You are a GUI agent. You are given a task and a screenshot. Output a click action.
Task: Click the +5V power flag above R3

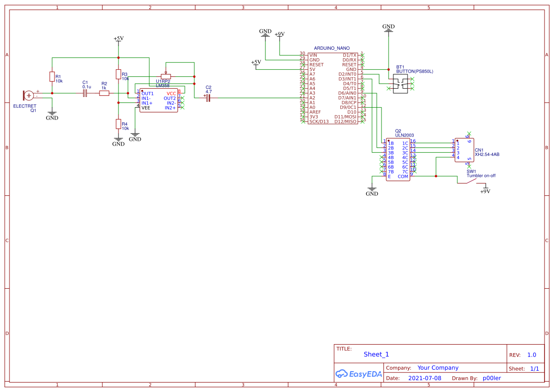(118, 38)
